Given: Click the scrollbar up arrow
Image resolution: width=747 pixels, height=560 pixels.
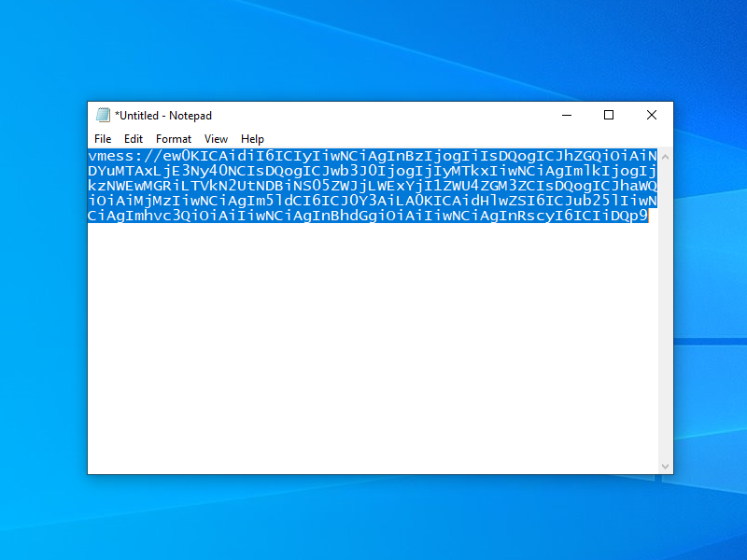Looking at the screenshot, I should pos(666,155).
